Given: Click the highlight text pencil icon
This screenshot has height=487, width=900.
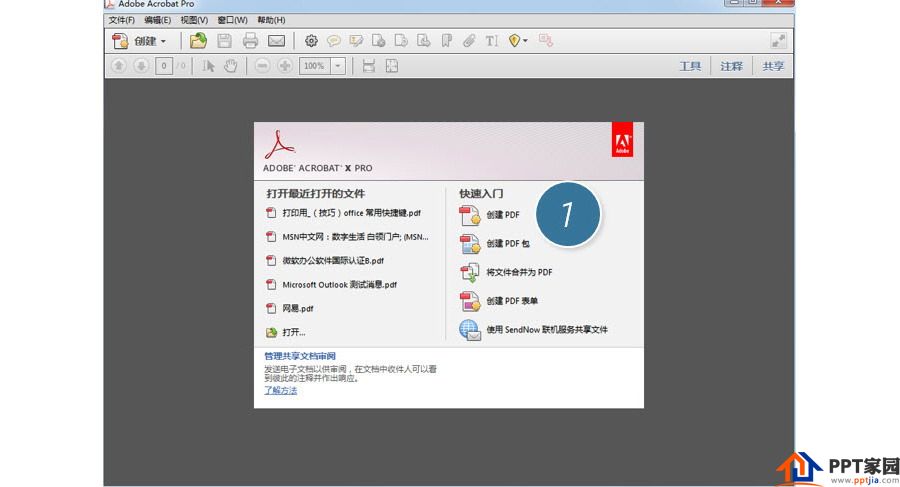Looking at the screenshot, I should [356, 41].
